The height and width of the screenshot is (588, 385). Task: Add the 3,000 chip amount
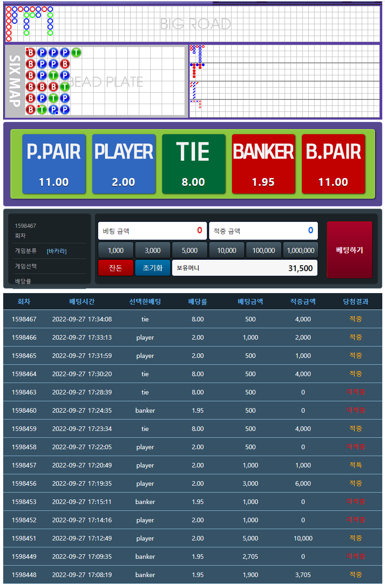coord(153,250)
